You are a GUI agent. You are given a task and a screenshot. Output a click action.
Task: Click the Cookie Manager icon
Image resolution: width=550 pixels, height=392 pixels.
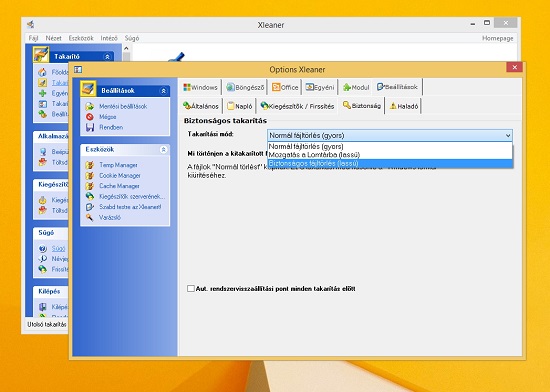(x=90, y=175)
